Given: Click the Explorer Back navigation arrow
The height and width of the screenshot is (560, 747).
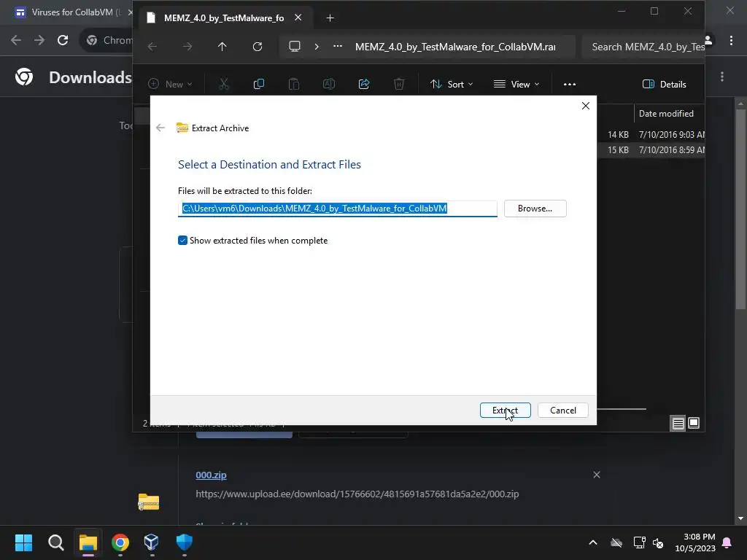Looking at the screenshot, I should [x=152, y=47].
